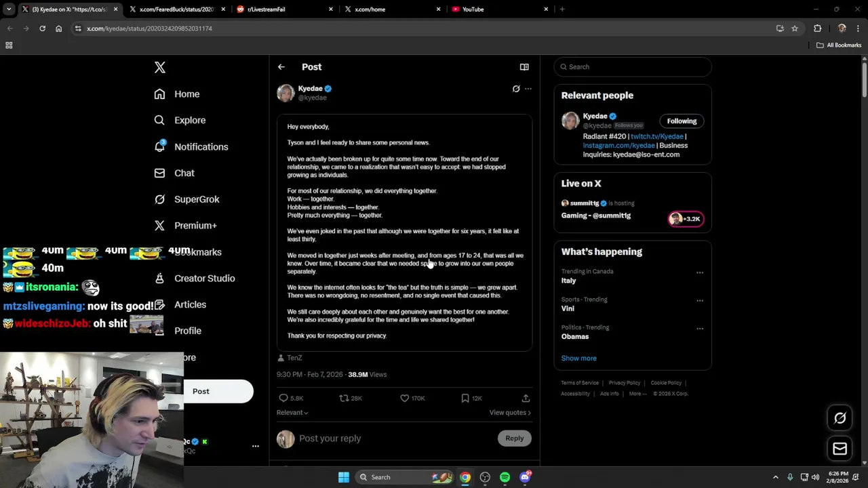Click the Grok icon on Kyedae's post
The height and width of the screenshot is (488, 868).
(x=516, y=89)
